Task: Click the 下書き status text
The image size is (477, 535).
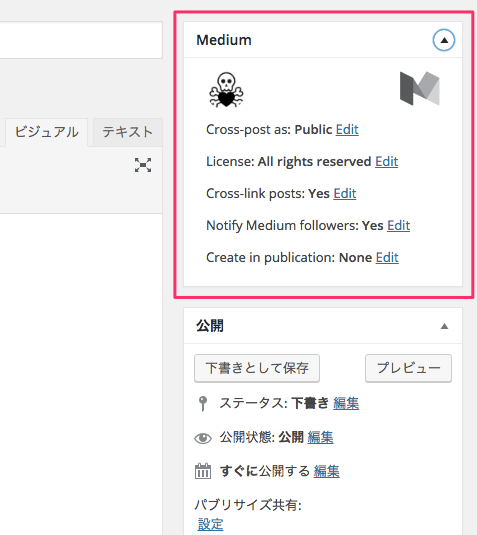Action: tap(310, 404)
